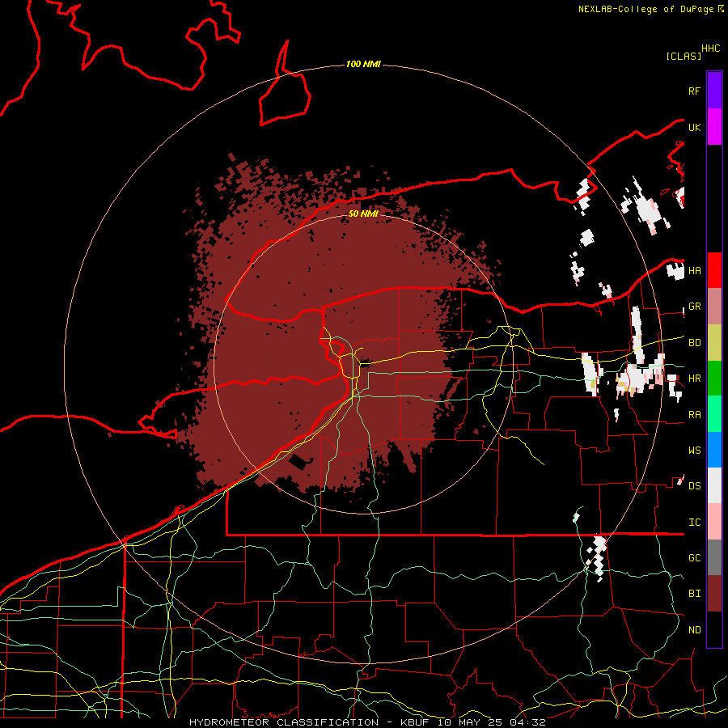Click the [CLAS] legend heading

[x=684, y=56]
